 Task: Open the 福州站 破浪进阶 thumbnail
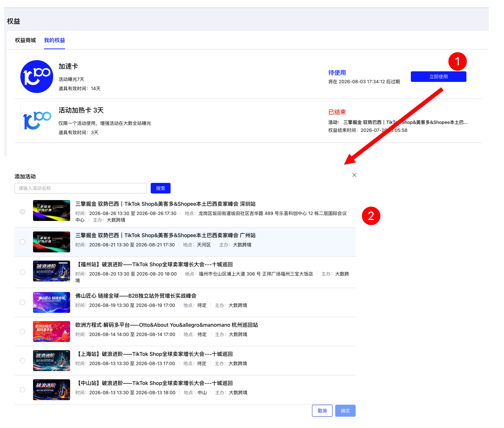point(51,271)
